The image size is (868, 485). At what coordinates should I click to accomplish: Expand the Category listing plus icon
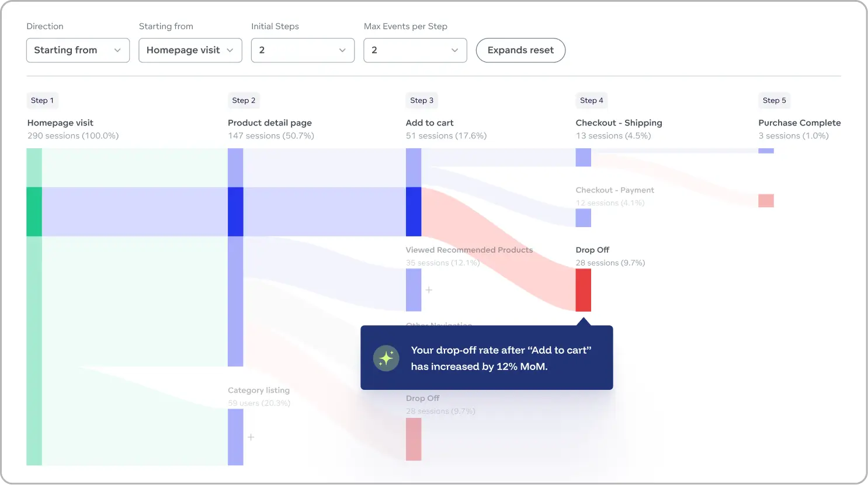coord(251,437)
